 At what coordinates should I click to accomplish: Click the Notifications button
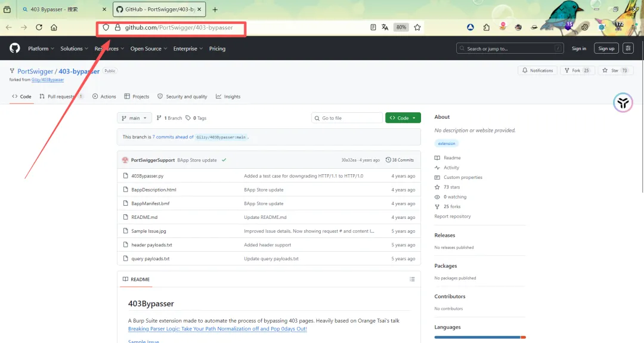point(538,70)
